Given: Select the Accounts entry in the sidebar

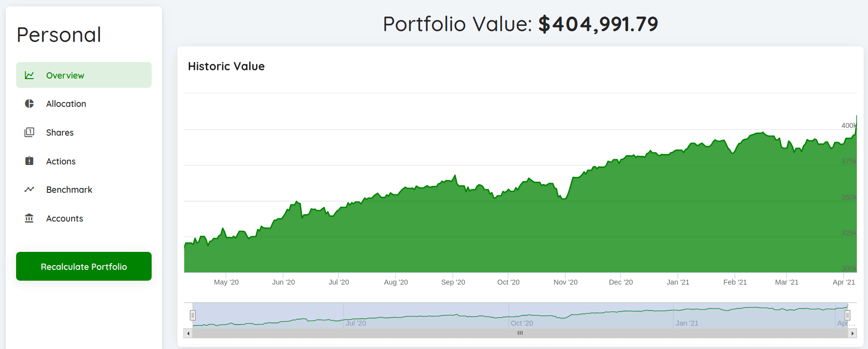Looking at the screenshot, I should pos(64,218).
